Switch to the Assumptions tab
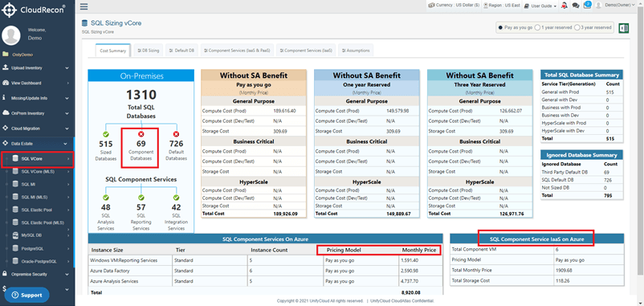Viewport: 644px width, 306px height. point(356,51)
